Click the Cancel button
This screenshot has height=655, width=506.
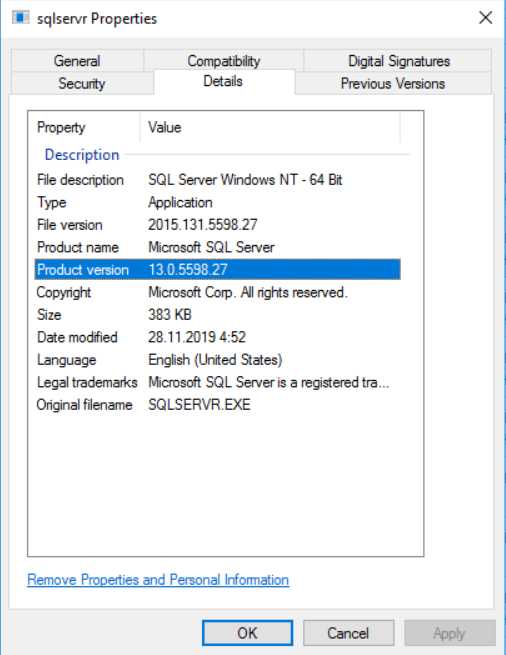click(348, 633)
